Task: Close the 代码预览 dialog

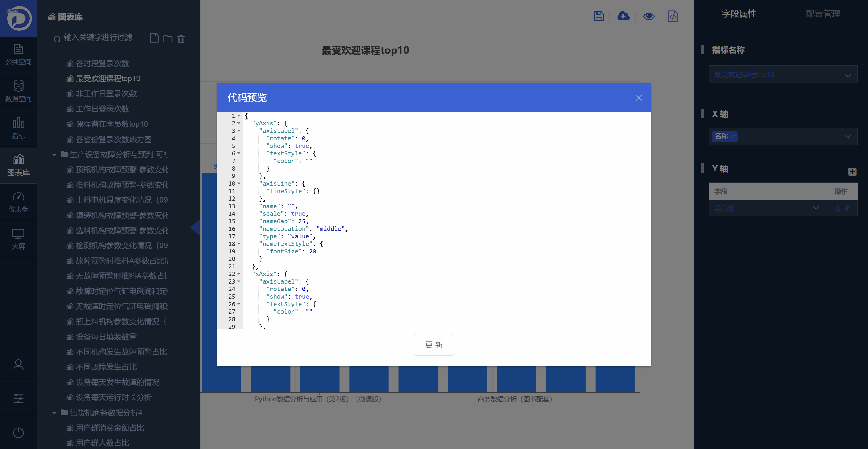Action: click(639, 98)
